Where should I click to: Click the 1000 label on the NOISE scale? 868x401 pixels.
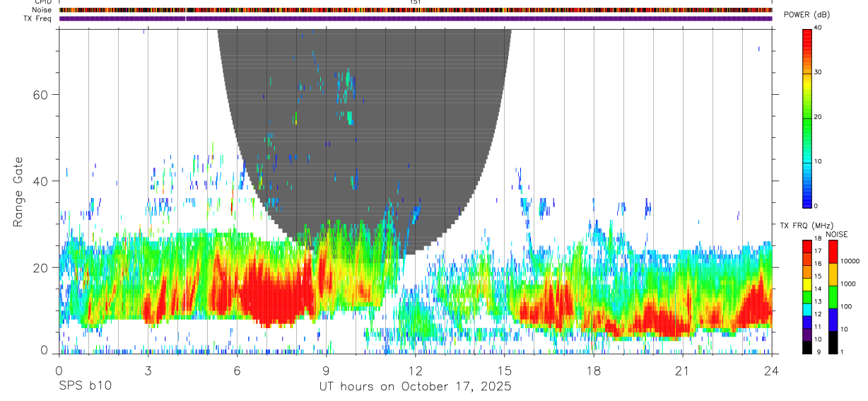[x=847, y=284]
